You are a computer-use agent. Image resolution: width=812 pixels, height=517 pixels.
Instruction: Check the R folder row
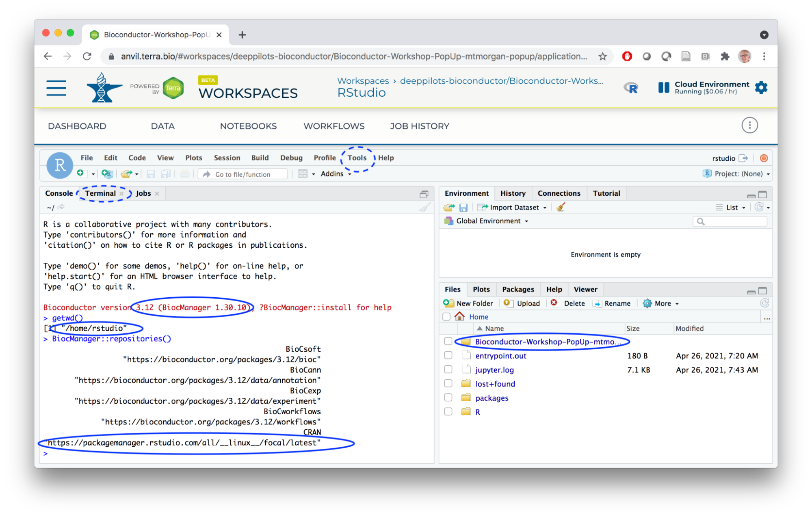coord(448,411)
